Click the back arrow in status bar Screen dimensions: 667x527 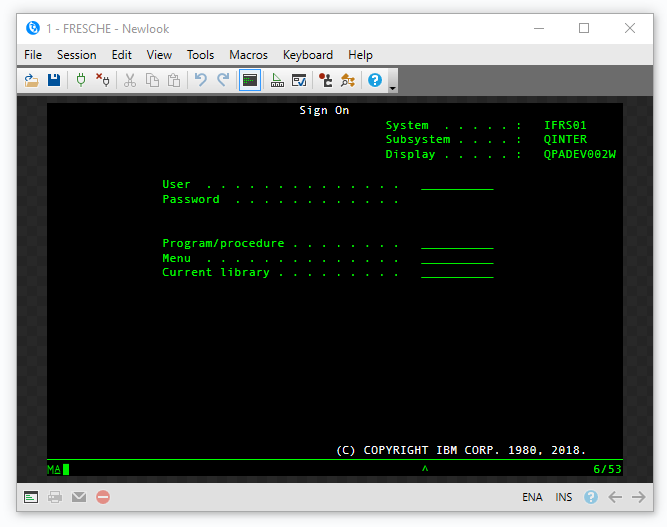[615, 497]
